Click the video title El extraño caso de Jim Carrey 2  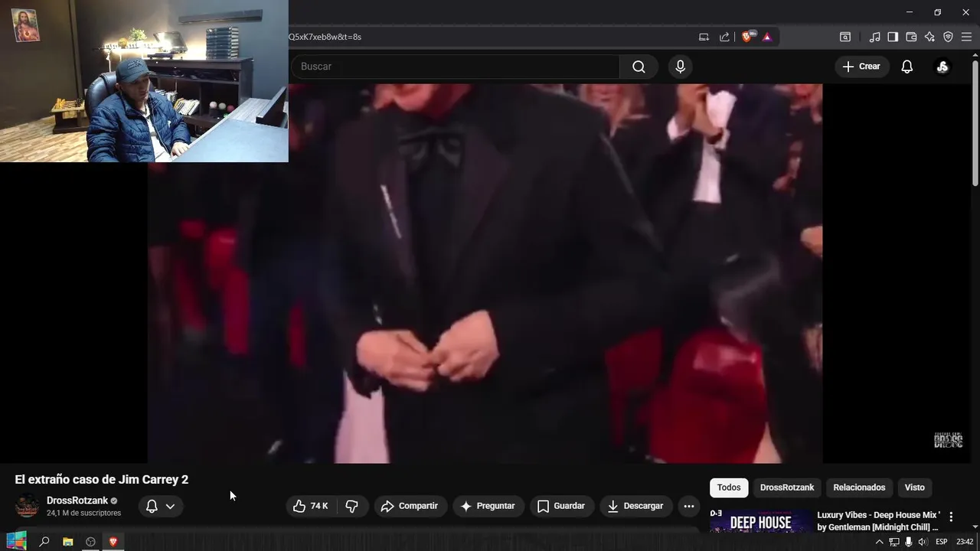[102, 480]
